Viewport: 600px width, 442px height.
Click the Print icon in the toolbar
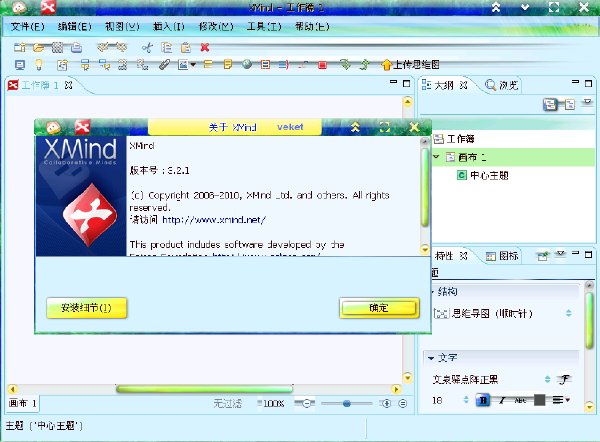coord(77,47)
